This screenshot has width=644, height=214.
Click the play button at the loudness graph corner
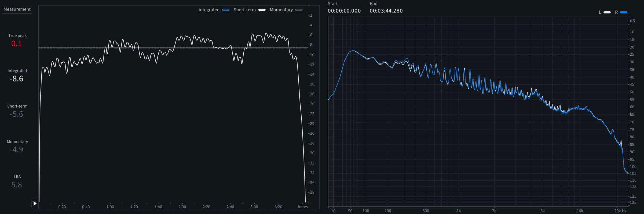35,204
